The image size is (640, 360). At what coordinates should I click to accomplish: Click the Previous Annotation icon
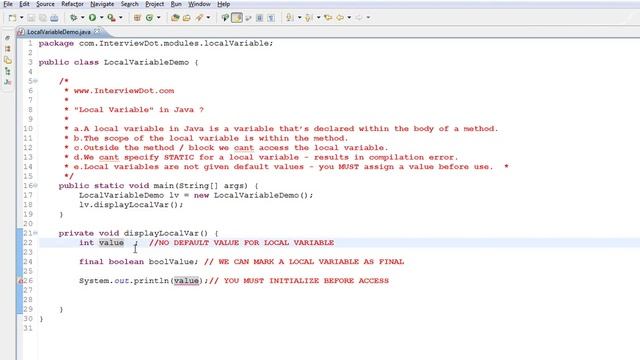coord(309,18)
